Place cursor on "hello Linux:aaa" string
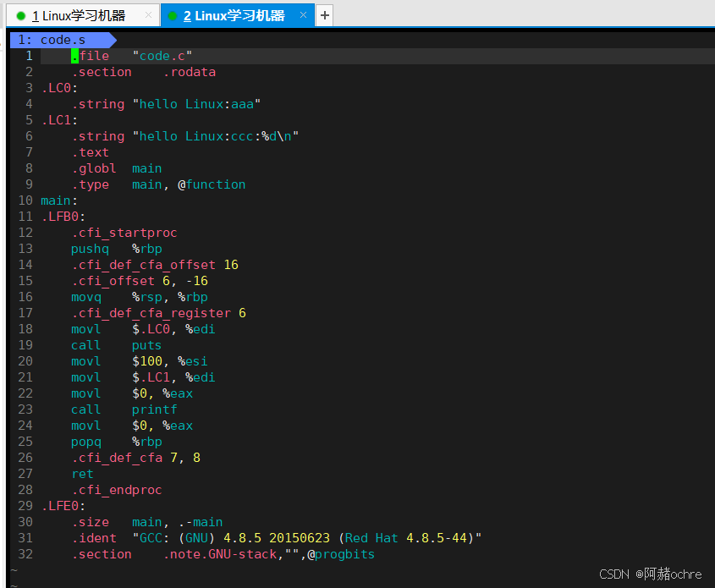Image resolution: width=715 pixels, height=588 pixels. [x=196, y=104]
